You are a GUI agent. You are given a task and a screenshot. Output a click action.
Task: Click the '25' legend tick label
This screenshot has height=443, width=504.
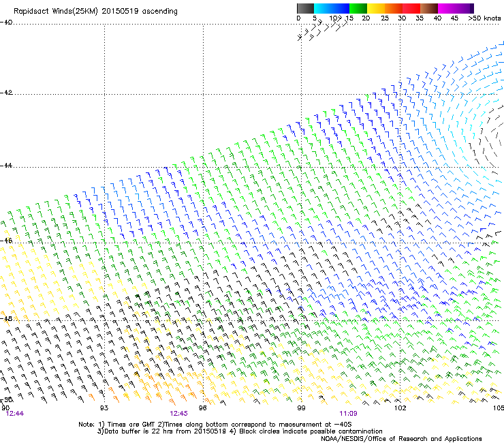click(385, 18)
